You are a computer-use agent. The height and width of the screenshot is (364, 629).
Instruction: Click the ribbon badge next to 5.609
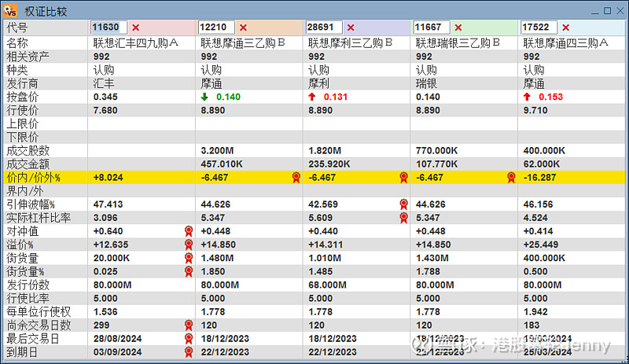point(403,218)
